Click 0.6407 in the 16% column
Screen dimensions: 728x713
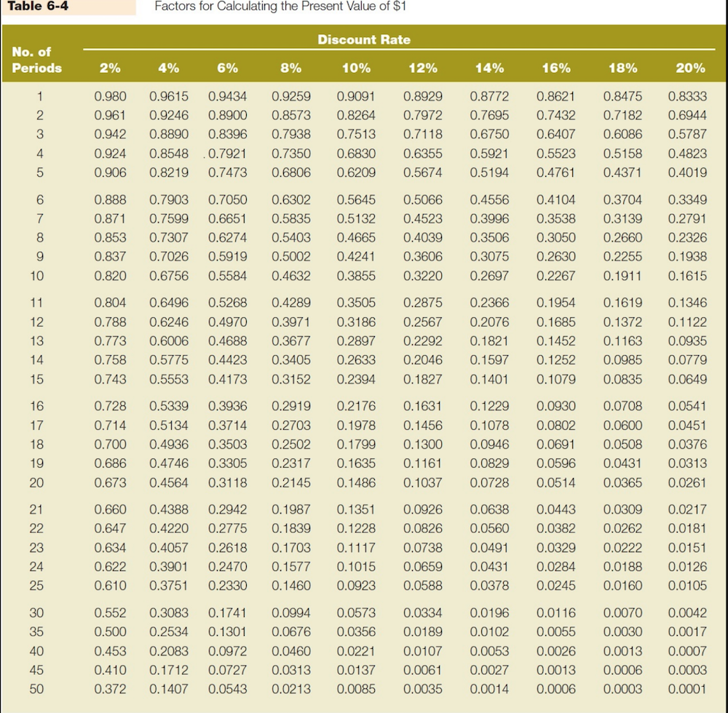[x=556, y=134]
